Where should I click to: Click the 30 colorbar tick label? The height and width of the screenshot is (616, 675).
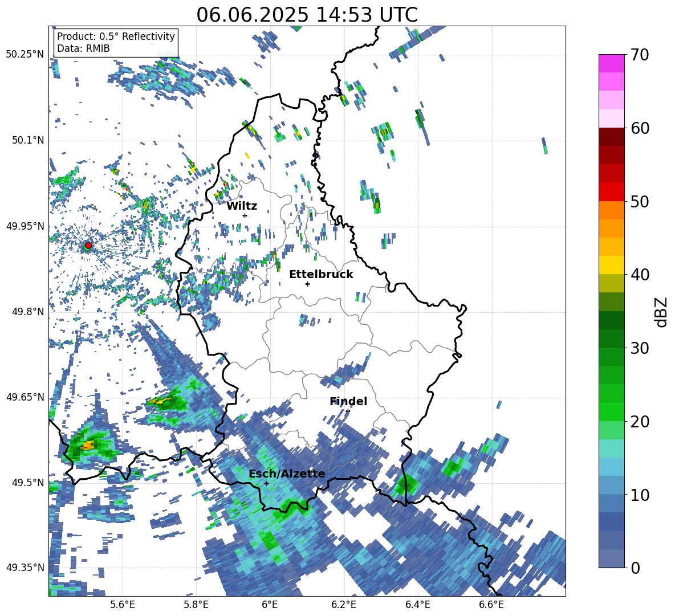[640, 348]
